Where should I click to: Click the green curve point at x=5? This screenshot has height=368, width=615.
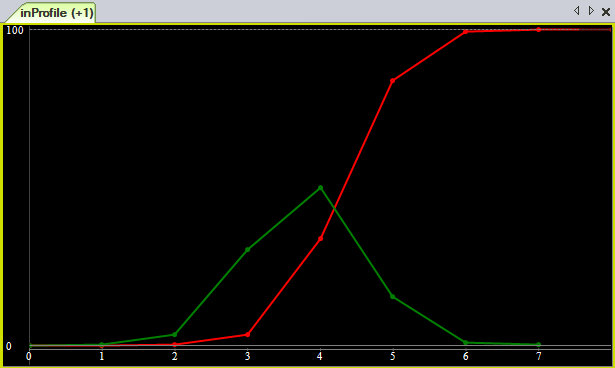point(393,297)
